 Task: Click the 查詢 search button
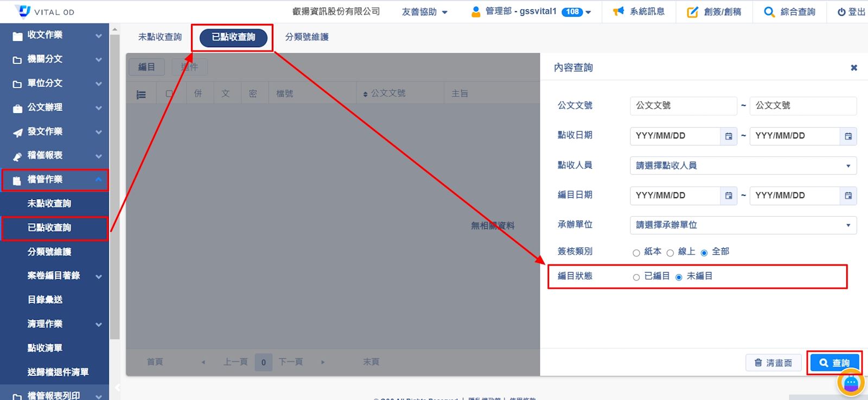point(834,363)
